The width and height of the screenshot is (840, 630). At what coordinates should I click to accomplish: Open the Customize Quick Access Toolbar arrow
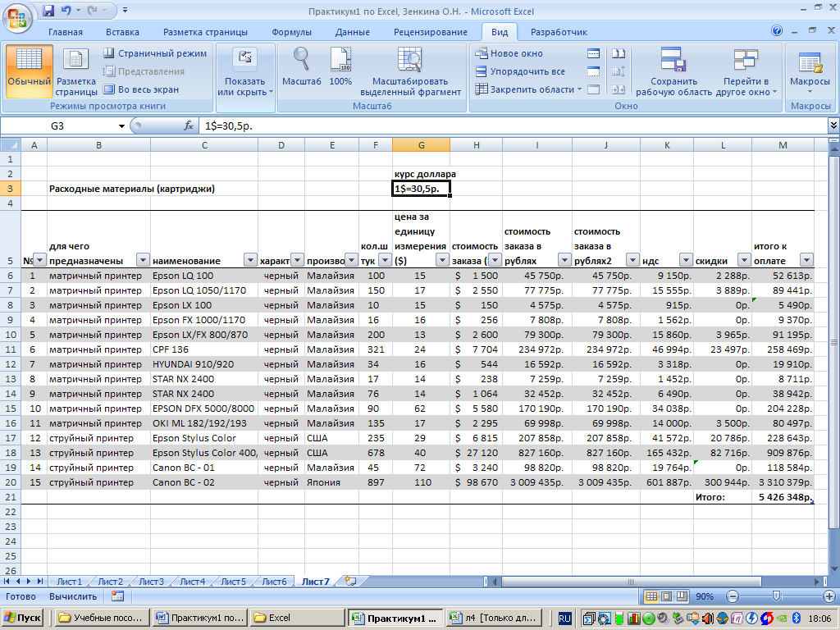click(125, 11)
